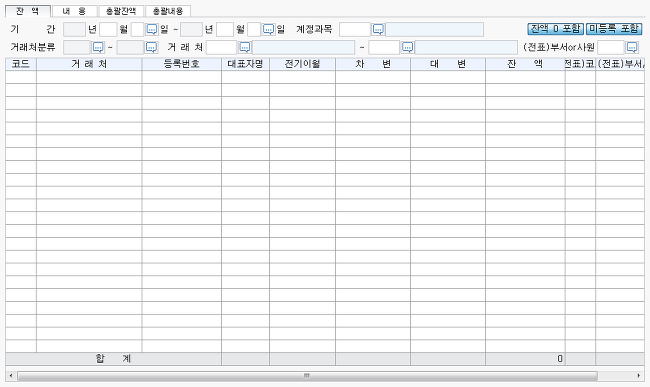Image resolution: width=650 pixels, height=387 pixels.
Task: Click the starting 거래처 code field
Action: pos(221,48)
